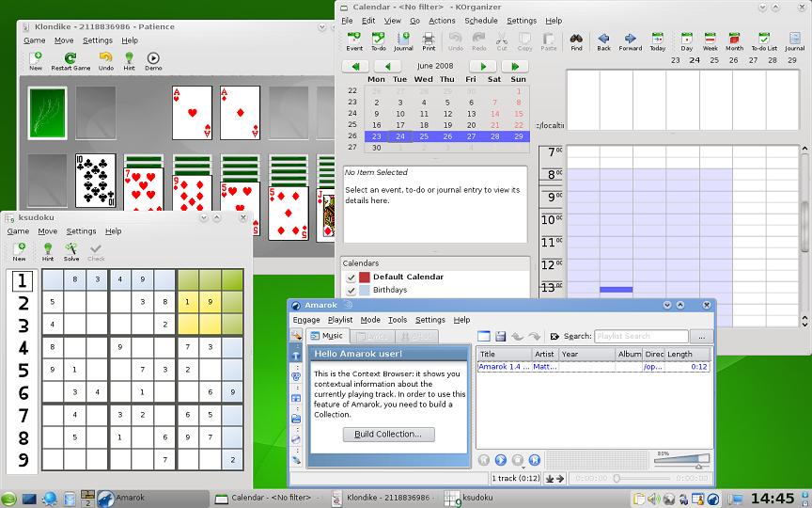
Task: Click the green stock deck in Patience
Action: 47,113
